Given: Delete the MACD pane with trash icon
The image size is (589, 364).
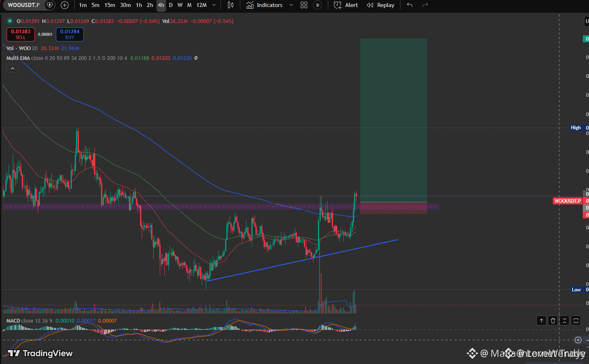Looking at the screenshot, I should tap(553, 321).
